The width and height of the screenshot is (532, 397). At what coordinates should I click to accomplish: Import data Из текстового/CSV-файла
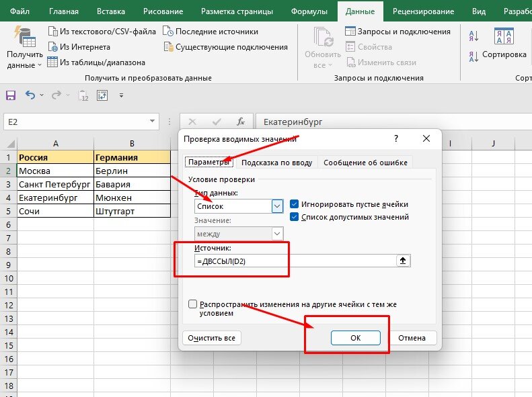[x=102, y=32]
